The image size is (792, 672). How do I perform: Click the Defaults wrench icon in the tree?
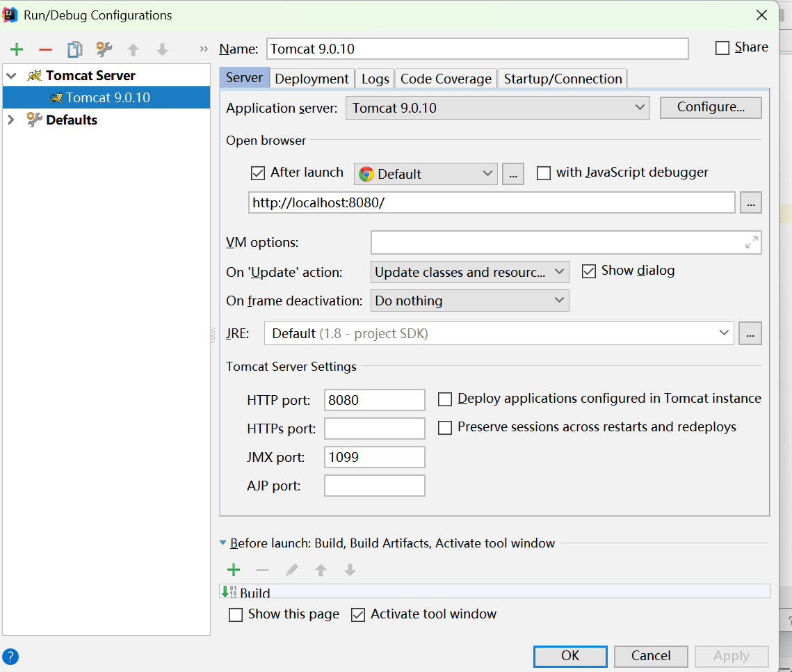[34, 120]
